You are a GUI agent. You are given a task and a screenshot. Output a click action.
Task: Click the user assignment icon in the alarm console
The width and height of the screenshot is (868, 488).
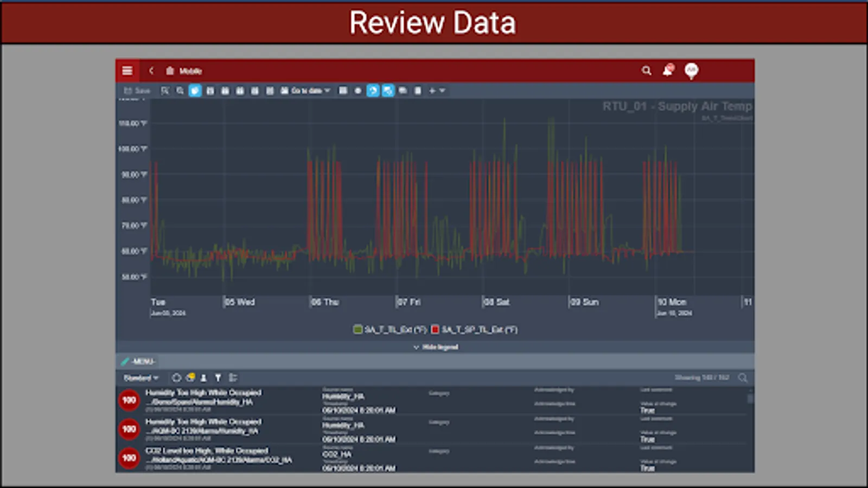203,377
